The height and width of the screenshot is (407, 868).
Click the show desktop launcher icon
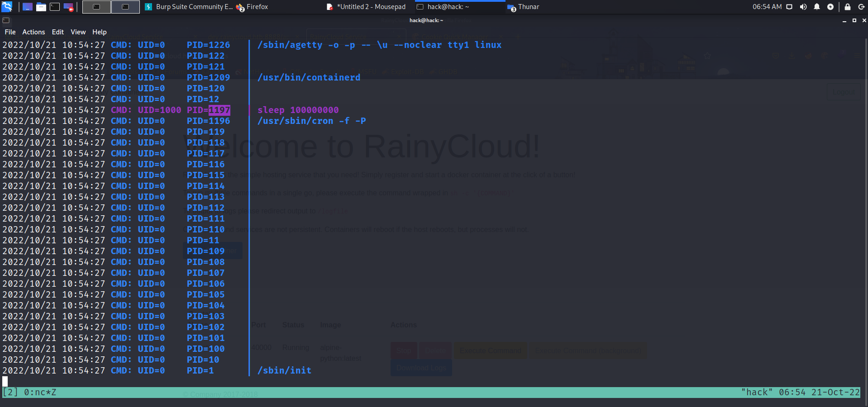coord(28,7)
